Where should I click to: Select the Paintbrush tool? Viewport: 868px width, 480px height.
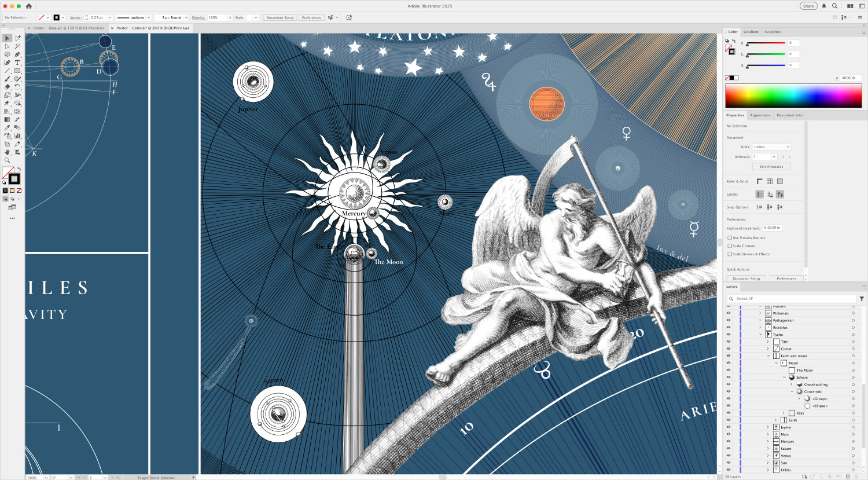7,79
